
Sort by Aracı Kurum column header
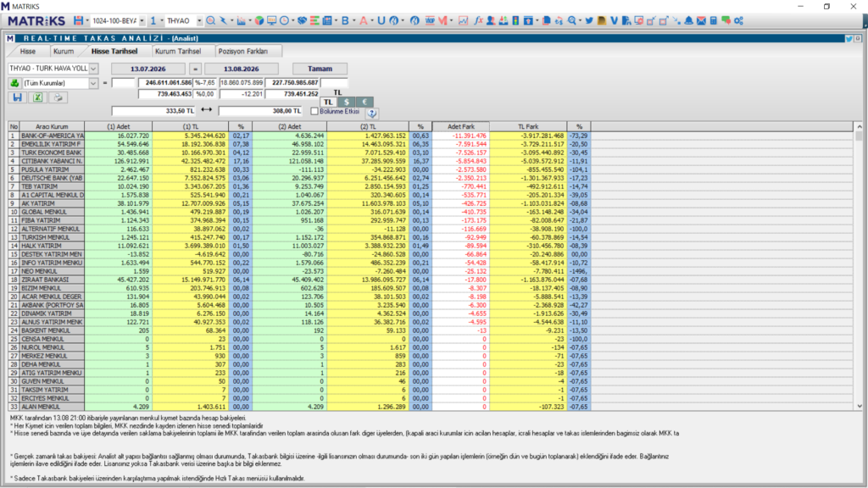(x=52, y=127)
